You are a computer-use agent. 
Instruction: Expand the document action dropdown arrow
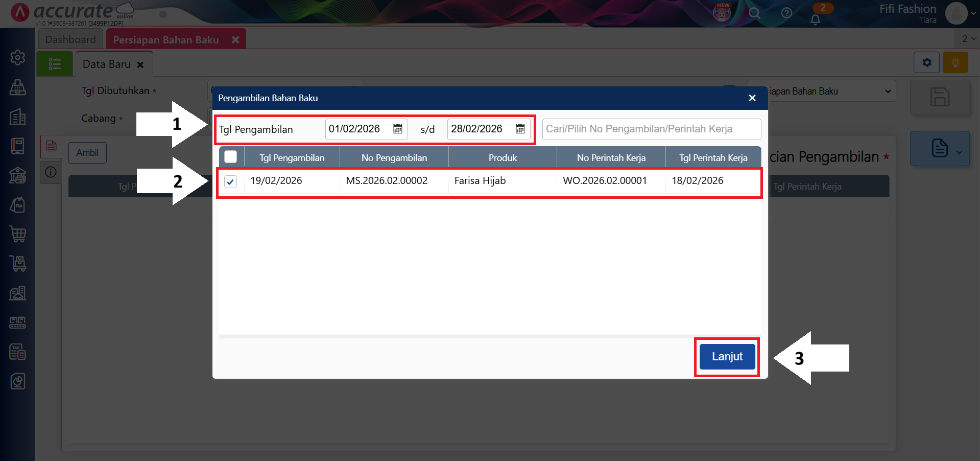[960, 152]
